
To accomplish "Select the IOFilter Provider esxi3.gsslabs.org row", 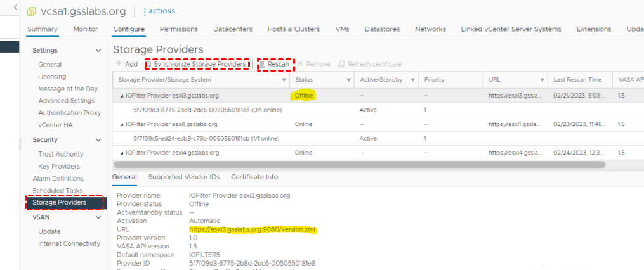I will 378,96.
